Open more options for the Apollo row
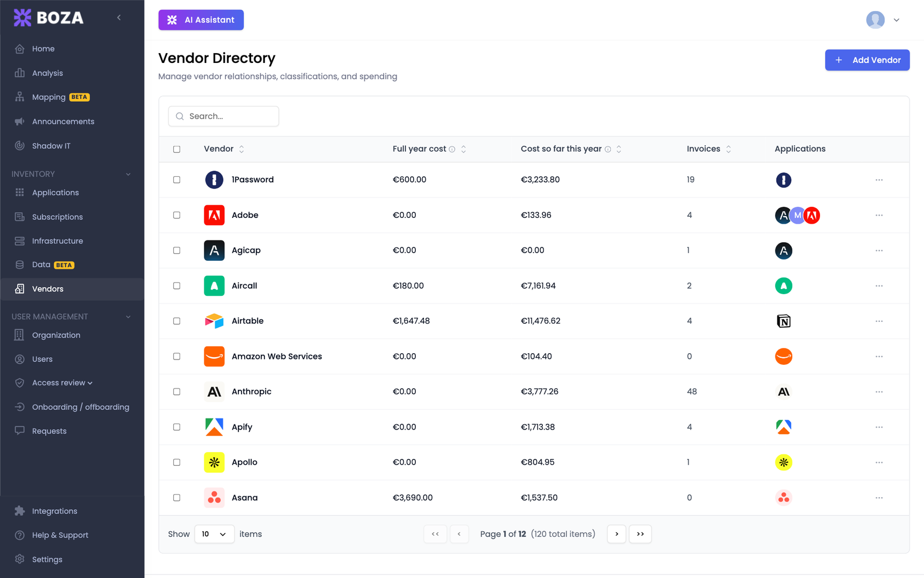Screen dimensions: 924x578 [x=879, y=462]
